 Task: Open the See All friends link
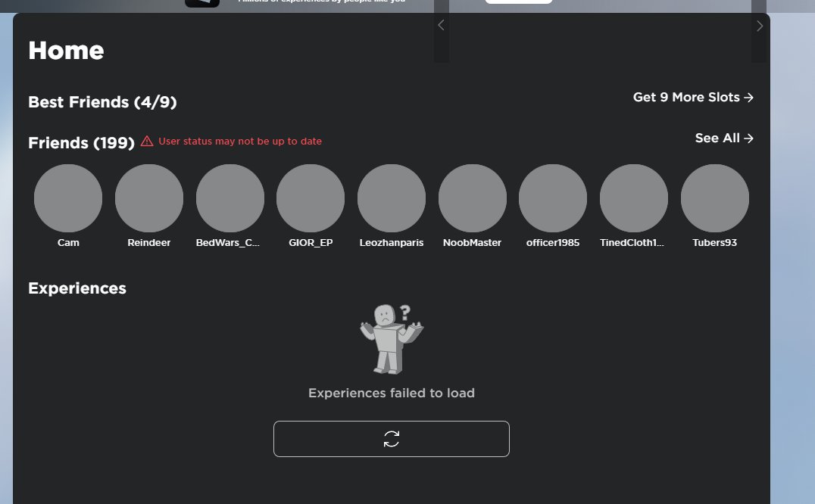pyautogui.click(x=724, y=138)
